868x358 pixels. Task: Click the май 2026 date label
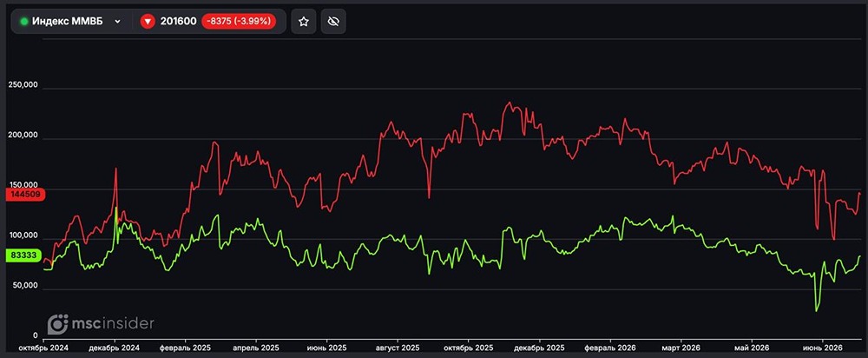click(x=752, y=348)
